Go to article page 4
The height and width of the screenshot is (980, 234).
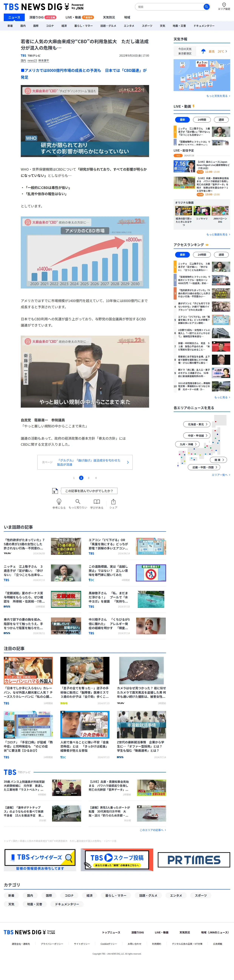[96, 478]
